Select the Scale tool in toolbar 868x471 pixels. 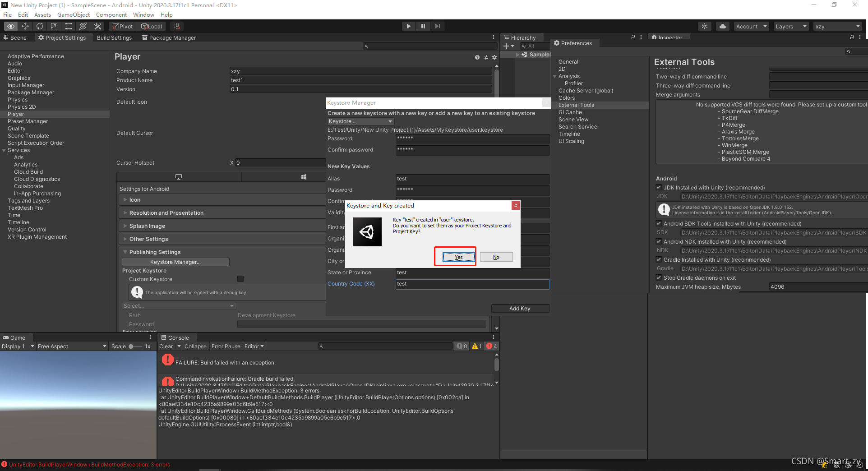click(x=54, y=26)
